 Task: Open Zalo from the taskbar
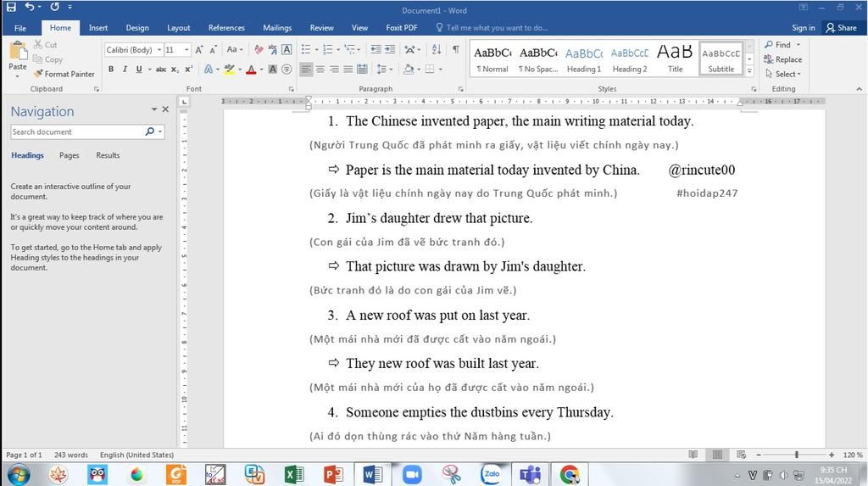491,474
